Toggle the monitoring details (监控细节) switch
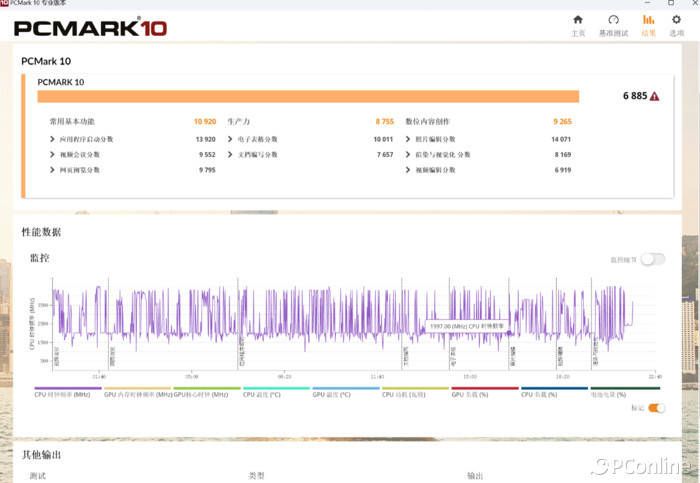The image size is (700, 483). click(652, 259)
